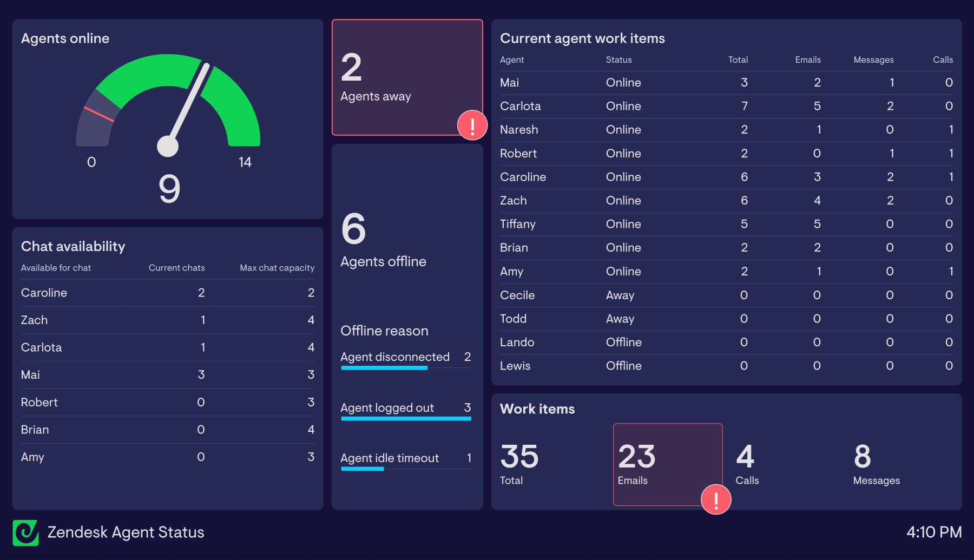The width and height of the screenshot is (974, 560).
Task: Select the Agent idle timeout progress bar
Action: click(x=406, y=469)
